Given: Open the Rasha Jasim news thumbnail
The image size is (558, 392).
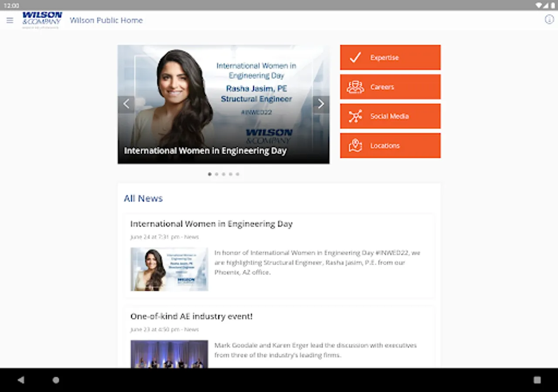Looking at the screenshot, I should [x=170, y=269].
